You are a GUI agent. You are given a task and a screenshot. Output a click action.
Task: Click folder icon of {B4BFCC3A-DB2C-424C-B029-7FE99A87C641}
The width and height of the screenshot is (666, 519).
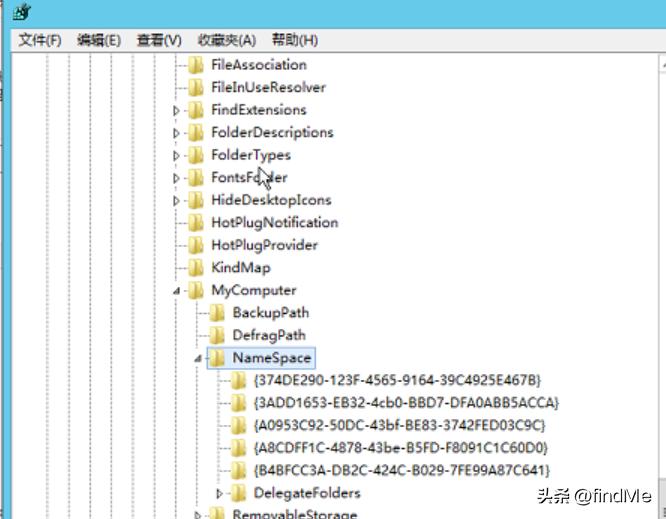click(238, 470)
